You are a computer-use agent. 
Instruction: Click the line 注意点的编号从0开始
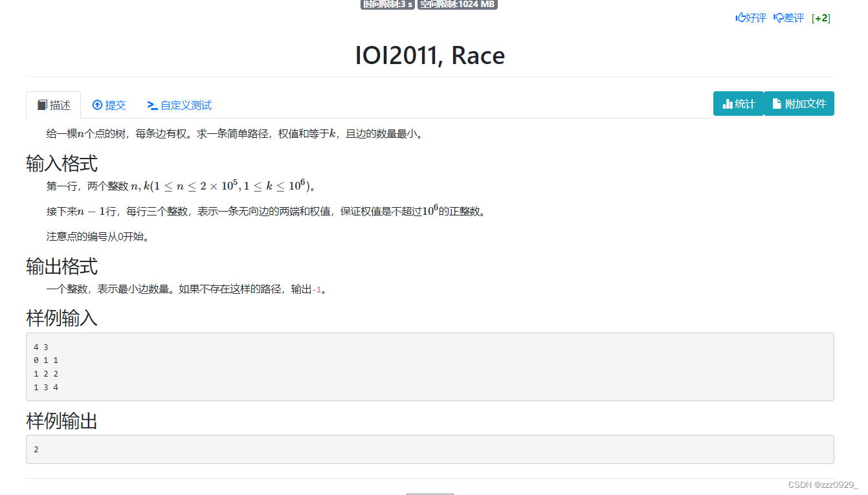pyautogui.click(x=100, y=237)
